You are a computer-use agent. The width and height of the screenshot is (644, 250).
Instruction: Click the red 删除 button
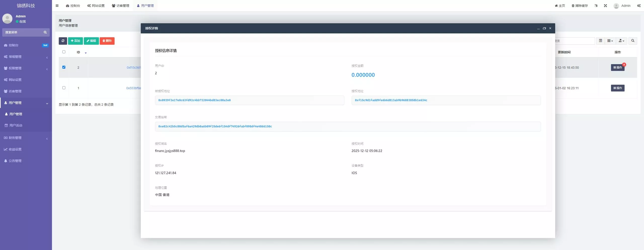point(107,41)
